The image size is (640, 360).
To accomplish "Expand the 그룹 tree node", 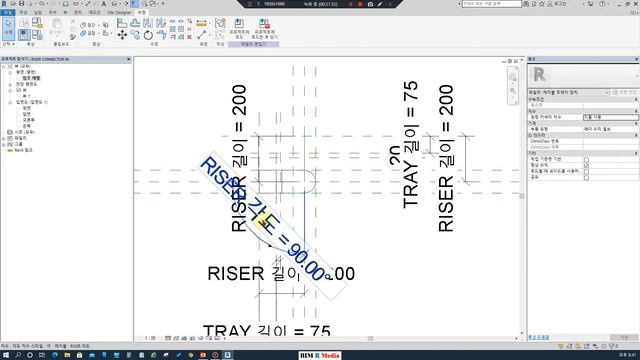I will click(4, 144).
